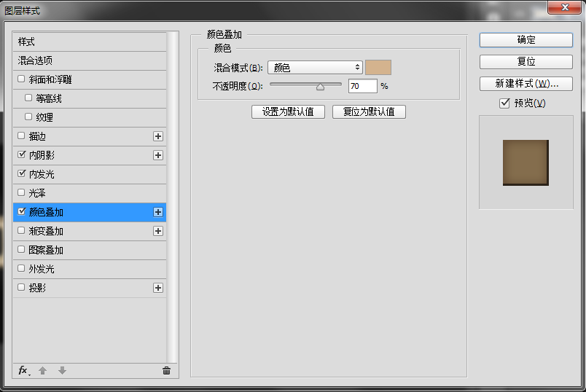586x392 pixels.
Task: Enable 外发光 checkbox
Action: pos(21,268)
